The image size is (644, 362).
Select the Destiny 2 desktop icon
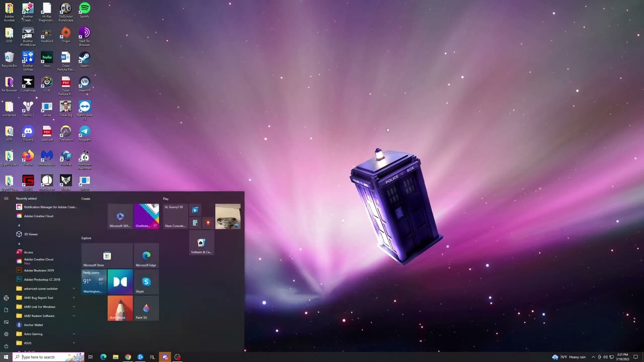(x=28, y=109)
